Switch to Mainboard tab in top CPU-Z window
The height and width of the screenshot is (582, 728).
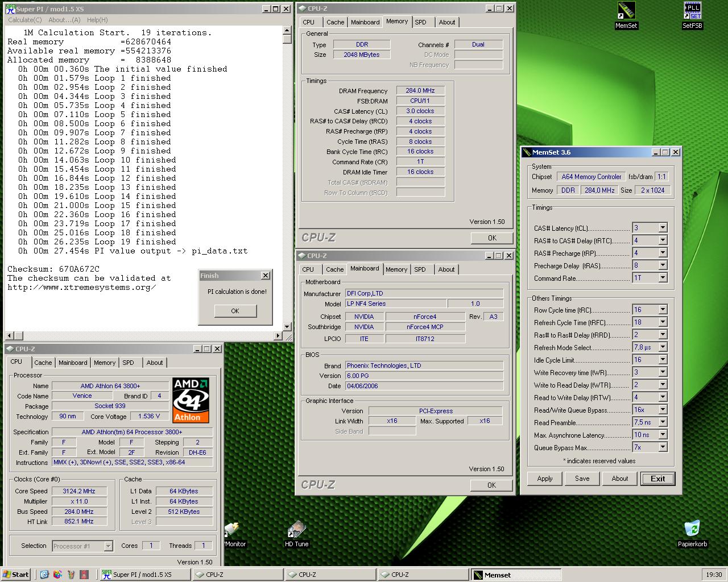tap(365, 22)
